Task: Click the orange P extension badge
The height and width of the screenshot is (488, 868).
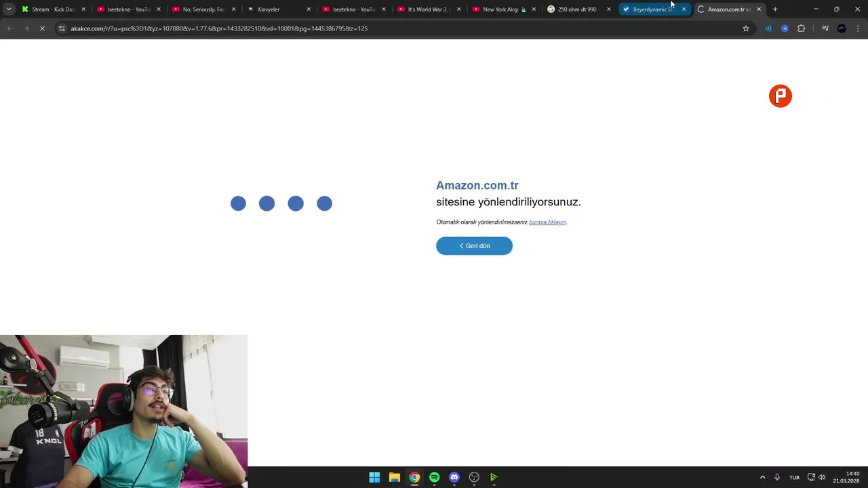Action: pyautogui.click(x=781, y=96)
